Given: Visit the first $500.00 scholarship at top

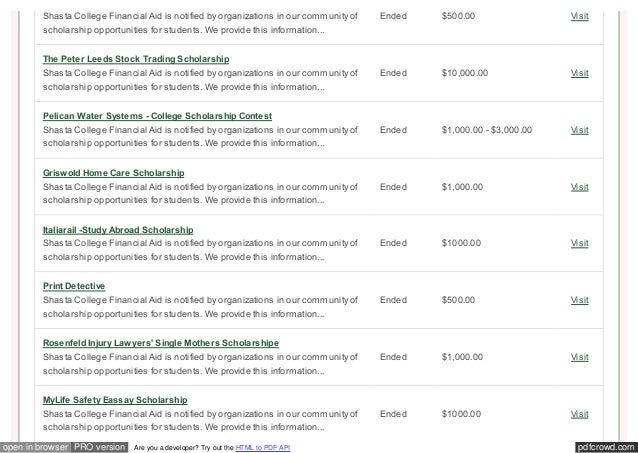Looking at the screenshot, I should click(579, 16).
